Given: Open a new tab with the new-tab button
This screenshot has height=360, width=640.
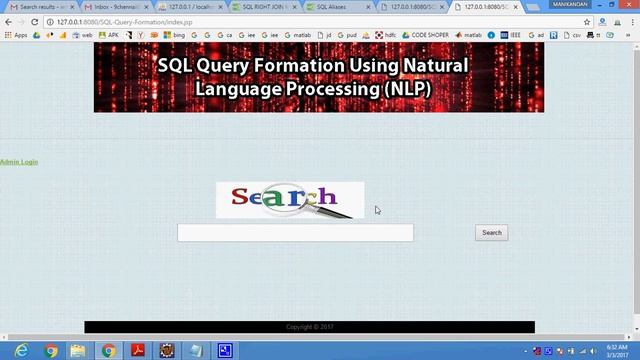Looking at the screenshot, I should pos(533,7).
